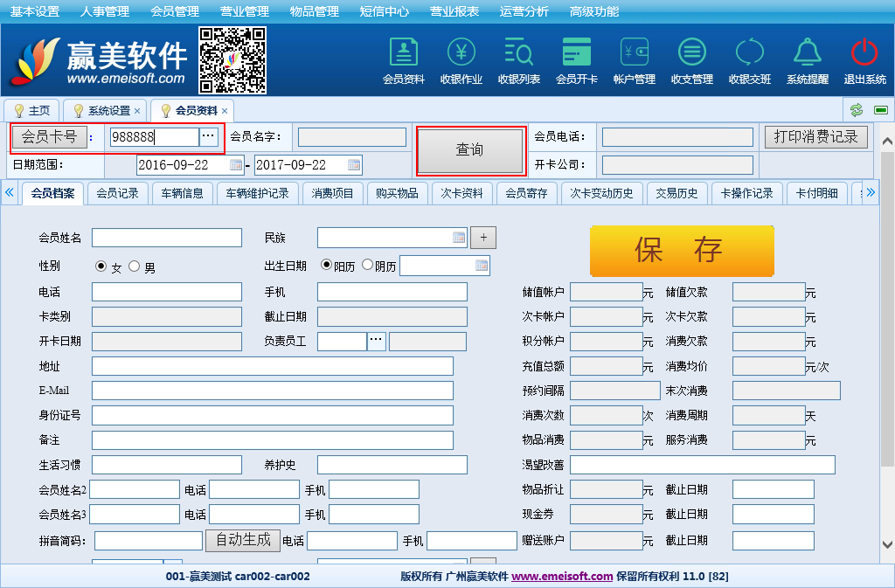Open the 收银列表 list icon
This screenshot has height=588, width=895.
pyautogui.click(x=518, y=59)
